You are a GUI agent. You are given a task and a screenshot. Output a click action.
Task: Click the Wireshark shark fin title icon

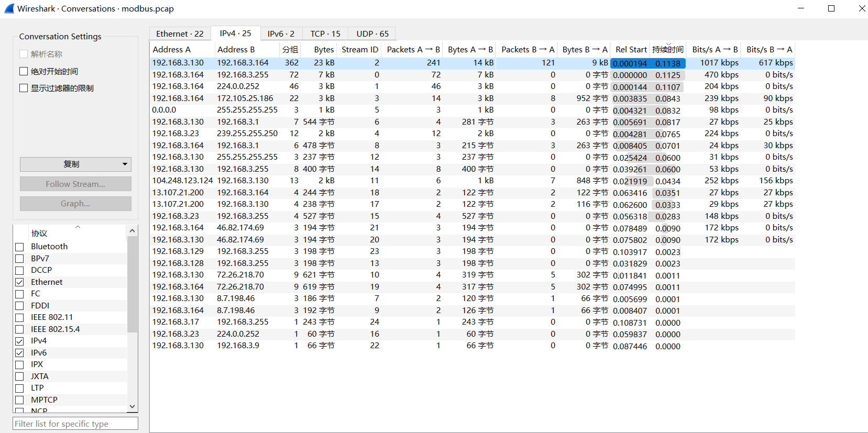[9, 8]
